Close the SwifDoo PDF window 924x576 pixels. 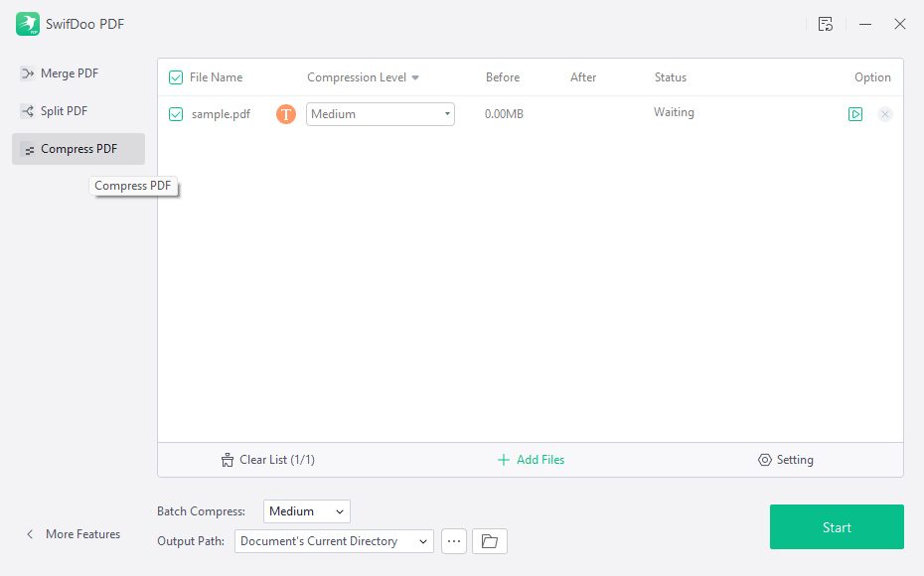(900, 24)
